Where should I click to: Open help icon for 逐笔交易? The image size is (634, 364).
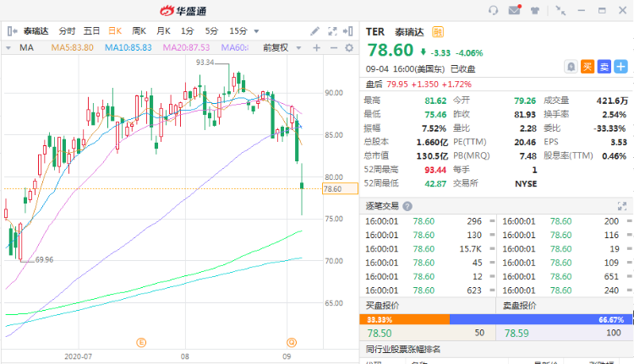407,206
